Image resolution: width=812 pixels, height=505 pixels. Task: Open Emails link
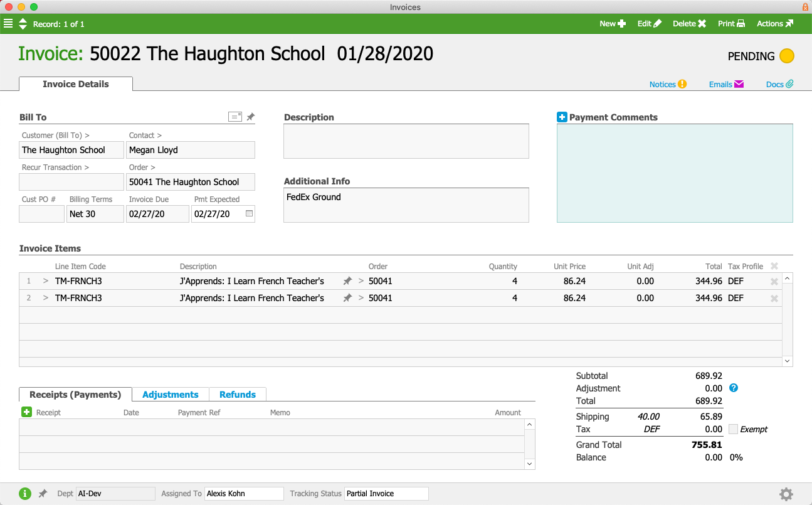(726, 84)
